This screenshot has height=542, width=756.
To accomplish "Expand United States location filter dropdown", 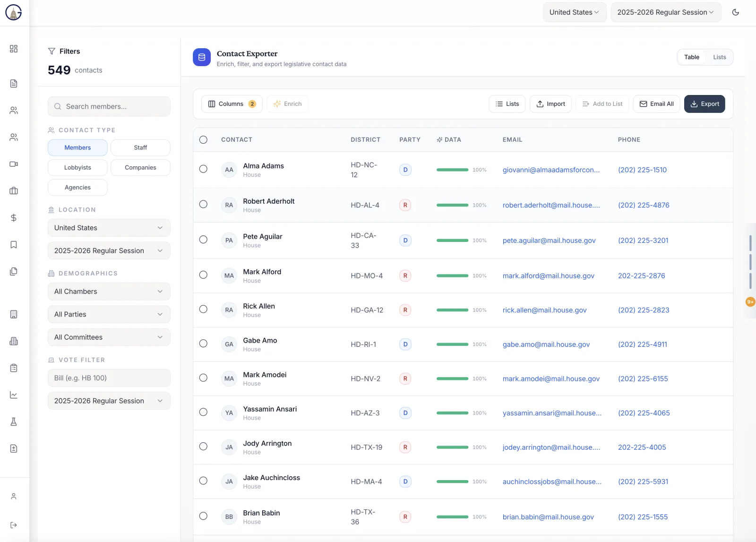I will (x=109, y=228).
